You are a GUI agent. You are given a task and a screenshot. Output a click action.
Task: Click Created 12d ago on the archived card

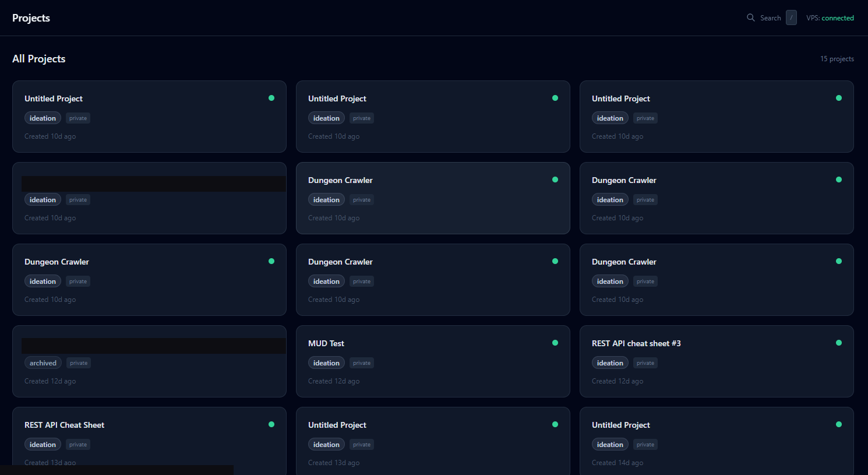coord(50,381)
